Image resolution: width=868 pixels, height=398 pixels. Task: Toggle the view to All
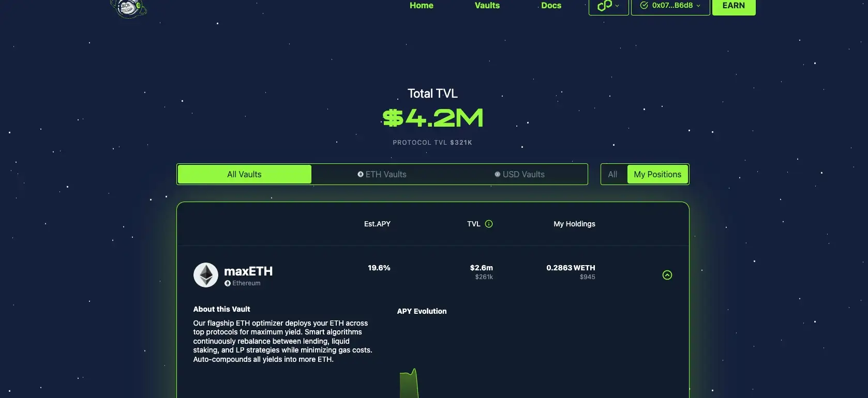click(x=612, y=174)
